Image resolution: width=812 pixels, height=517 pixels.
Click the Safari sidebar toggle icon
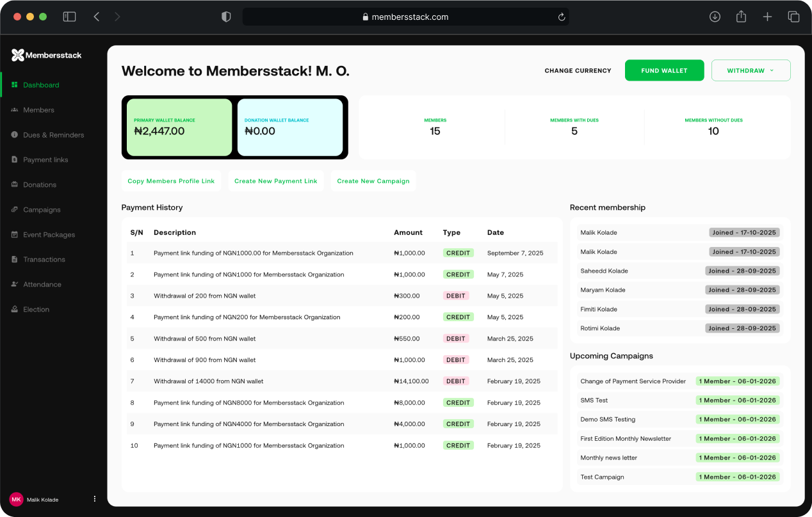[69, 17]
